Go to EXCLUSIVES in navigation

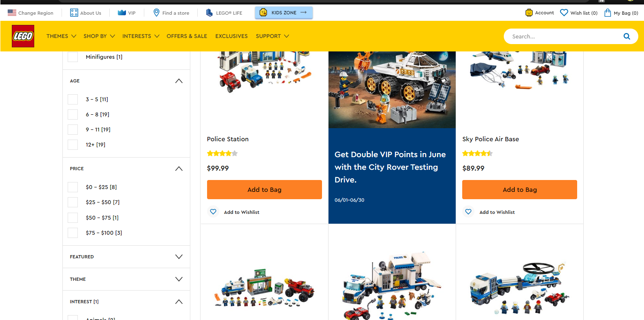(232, 36)
